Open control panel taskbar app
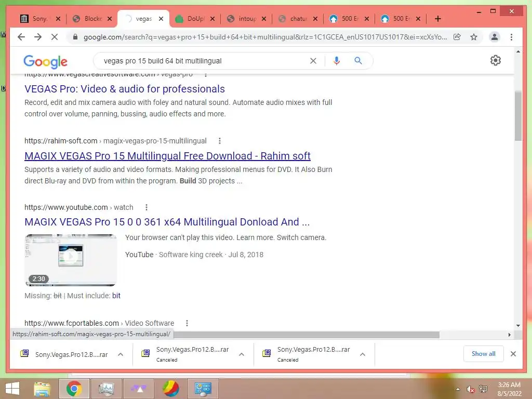 [203, 389]
